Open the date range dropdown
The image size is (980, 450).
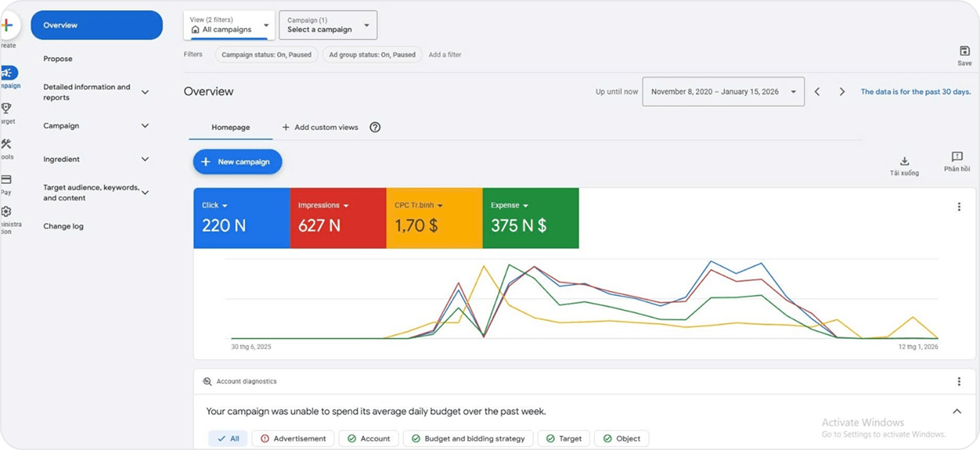tap(723, 92)
